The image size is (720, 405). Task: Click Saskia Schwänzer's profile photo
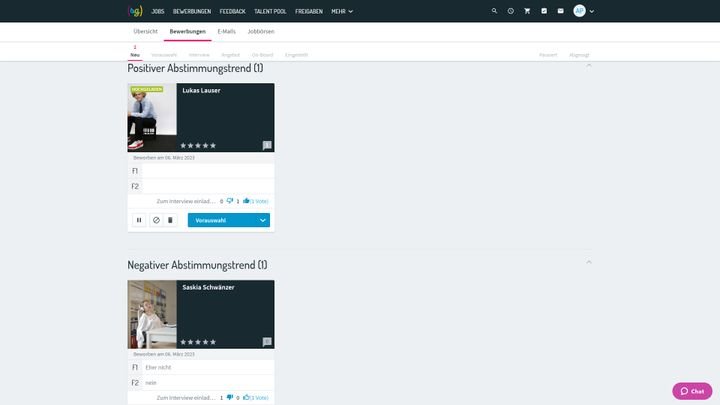[x=152, y=314]
